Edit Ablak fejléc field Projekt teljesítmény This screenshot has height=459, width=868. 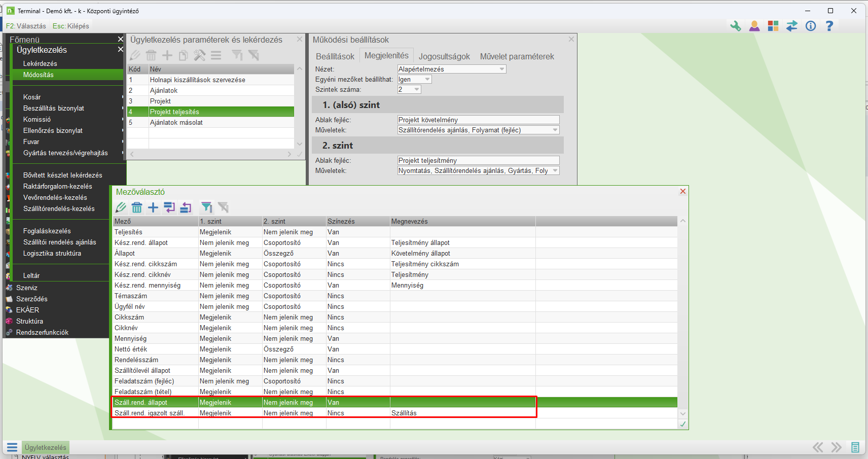click(x=478, y=160)
